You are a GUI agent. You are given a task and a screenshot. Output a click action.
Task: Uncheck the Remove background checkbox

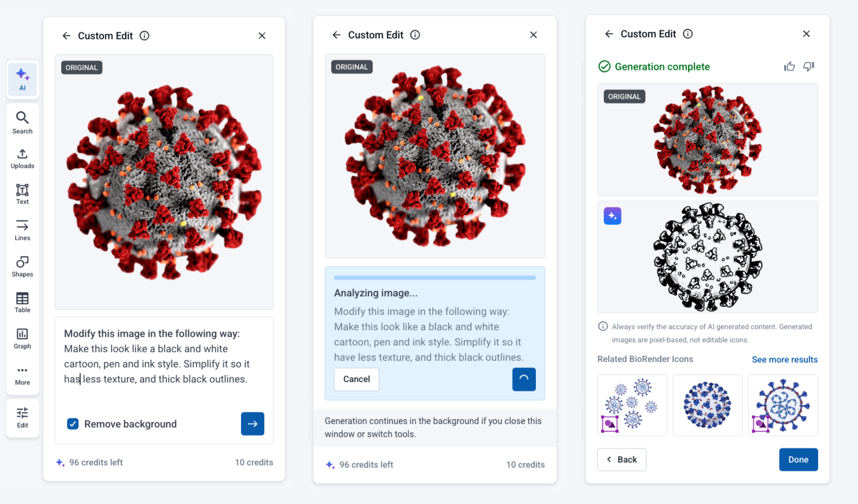[73, 424]
